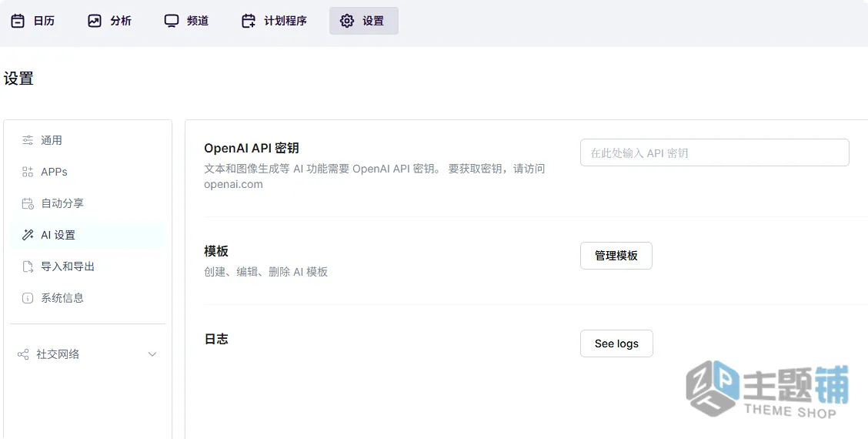868x439 pixels.
Task: Expand the 社交网络 chevron
Action: 152,354
